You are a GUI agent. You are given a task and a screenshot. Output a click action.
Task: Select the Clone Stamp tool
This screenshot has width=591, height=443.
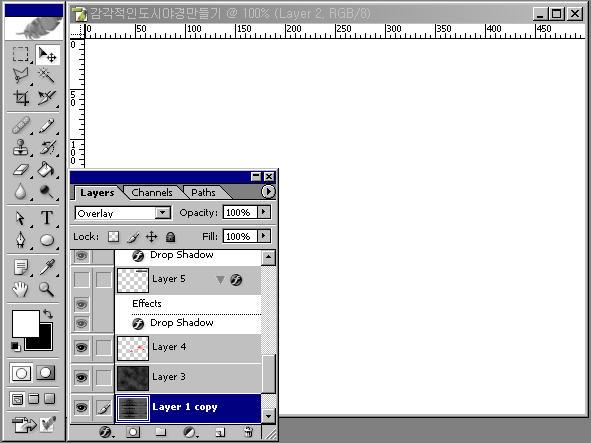(20, 147)
